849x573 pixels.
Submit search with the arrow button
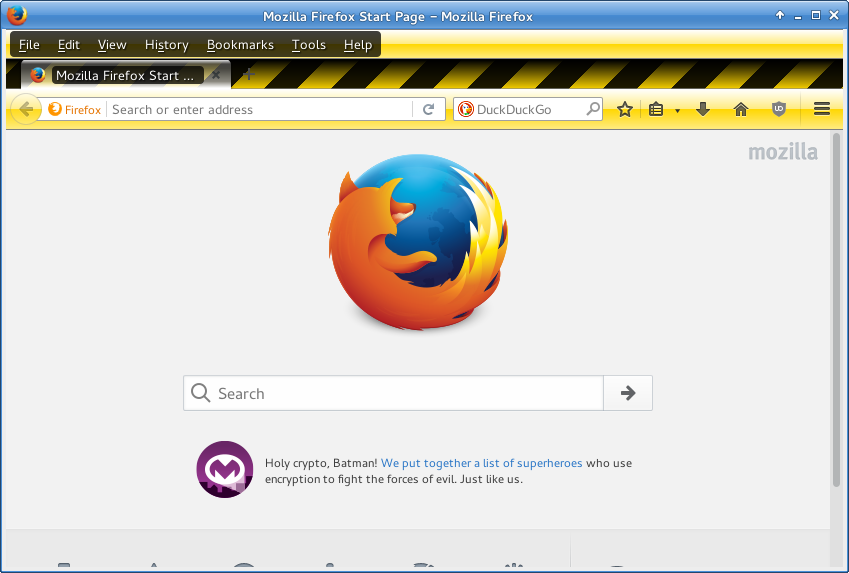(628, 393)
